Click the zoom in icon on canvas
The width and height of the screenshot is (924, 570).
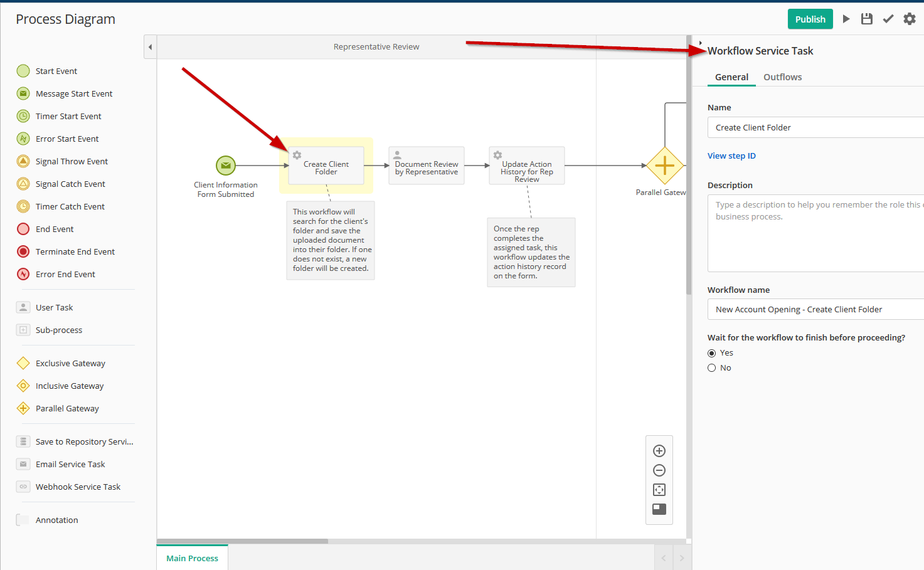[x=659, y=451]
